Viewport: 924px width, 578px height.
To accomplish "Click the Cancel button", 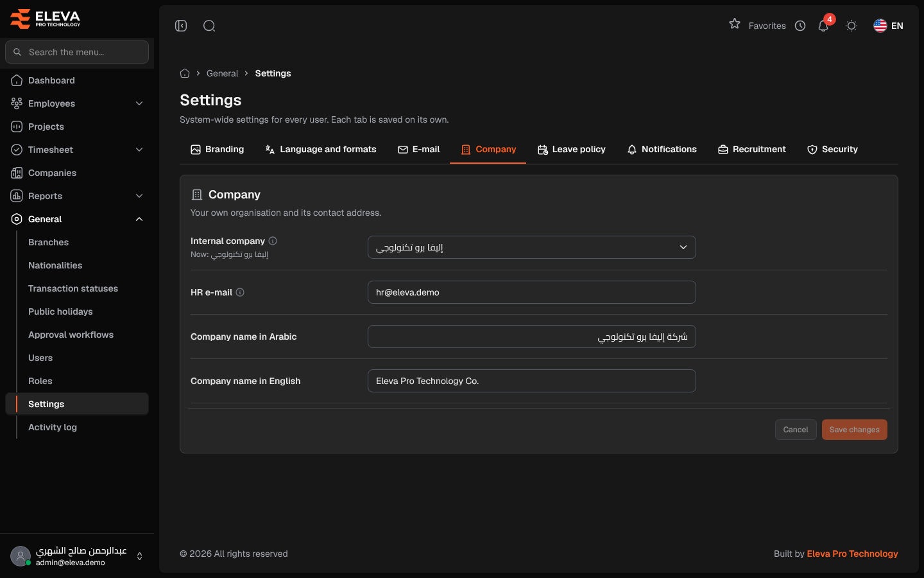I will click(796, 430).
